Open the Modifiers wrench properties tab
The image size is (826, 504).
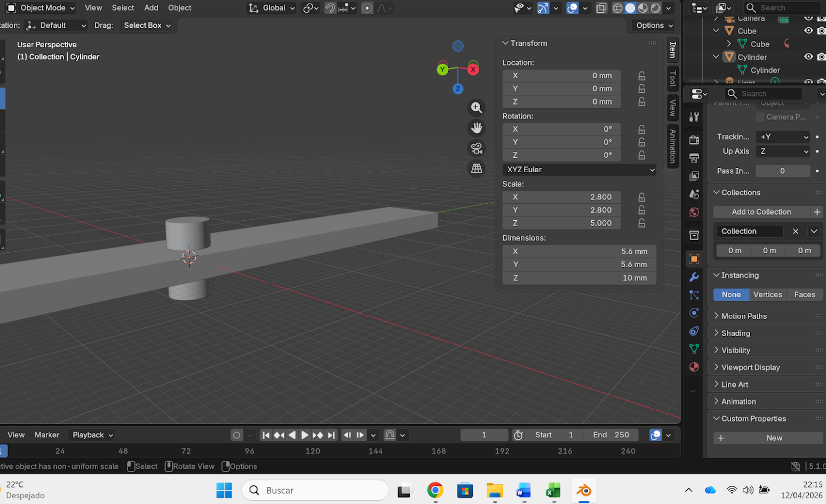tap(694, 277)
